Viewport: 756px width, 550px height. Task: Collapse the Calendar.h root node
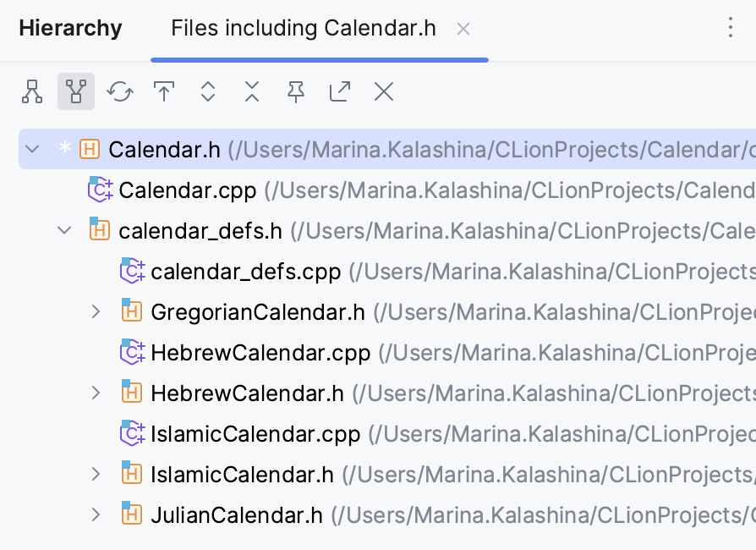[x=31, y=149]
